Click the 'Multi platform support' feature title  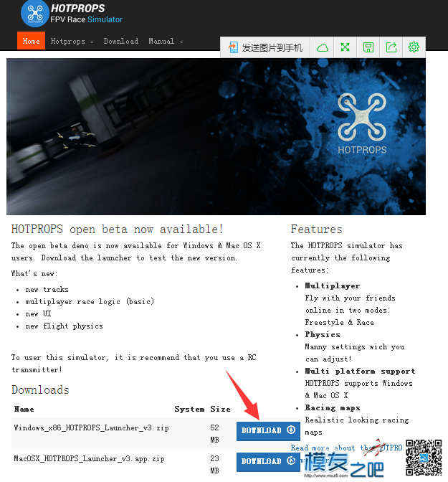(x=360, y=371)
